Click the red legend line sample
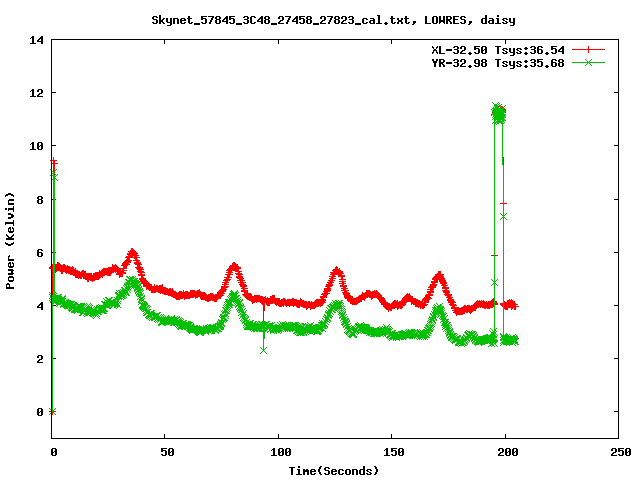The height and width of the screenshot is (480, 640). tap(588, 50)
